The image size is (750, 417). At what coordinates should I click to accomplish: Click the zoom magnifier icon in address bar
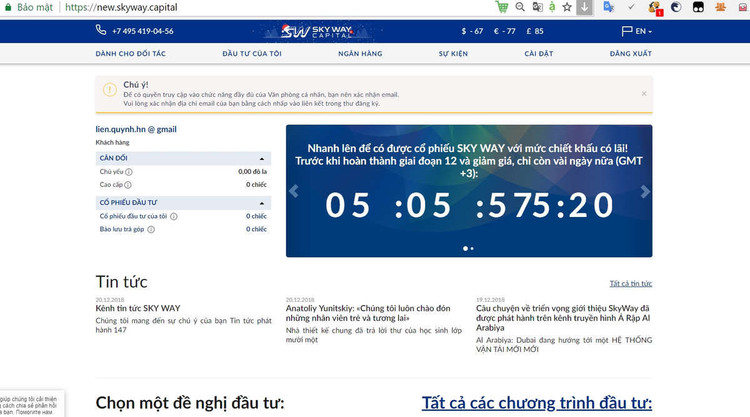click(520, 7)
